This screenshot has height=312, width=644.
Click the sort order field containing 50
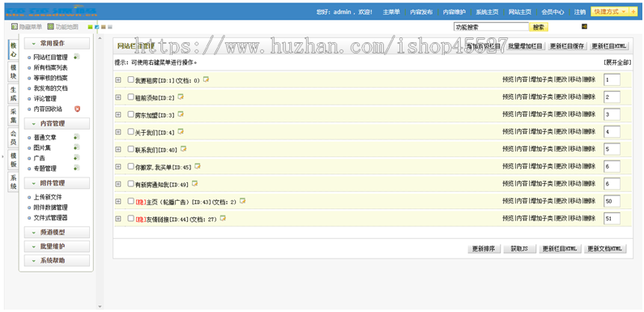(x=612, y=201)
